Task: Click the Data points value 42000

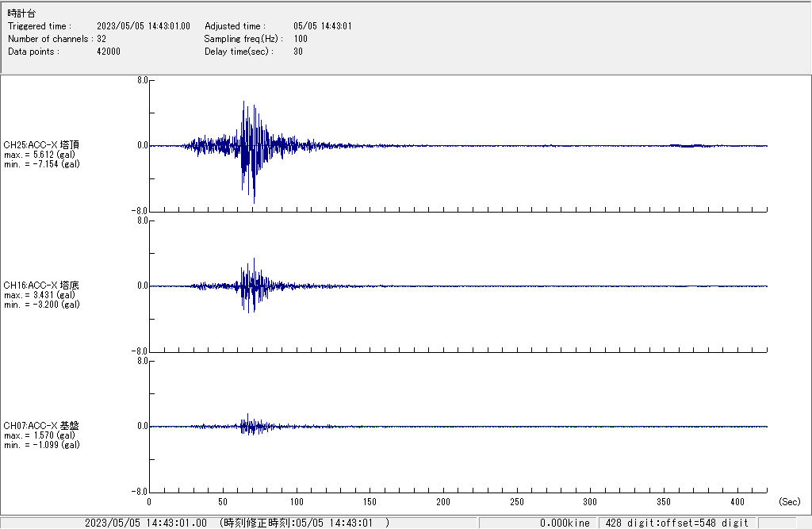Action: click(109, 52)
